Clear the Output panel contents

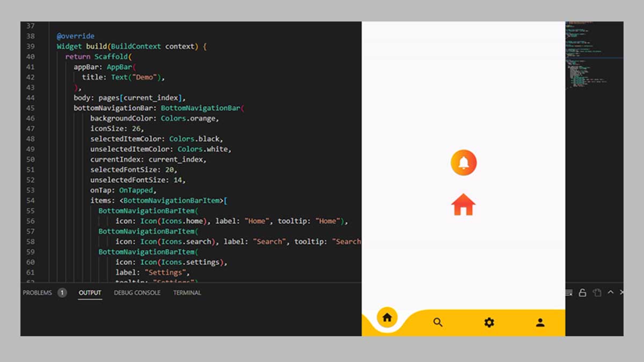tap(568, 292)
